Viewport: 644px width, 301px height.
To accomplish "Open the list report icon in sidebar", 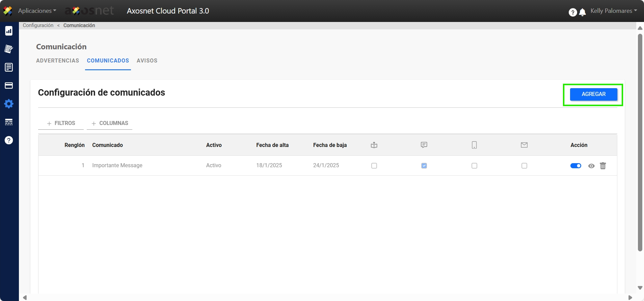I will point(9,67).
